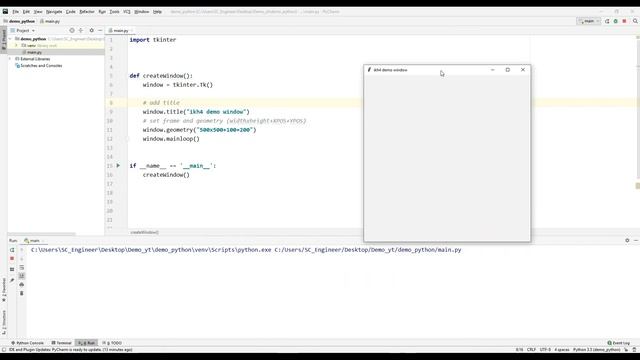Click the demo_python breadcrumb in navigation bar
640x360 pixels.
click(x=19, y=21)
